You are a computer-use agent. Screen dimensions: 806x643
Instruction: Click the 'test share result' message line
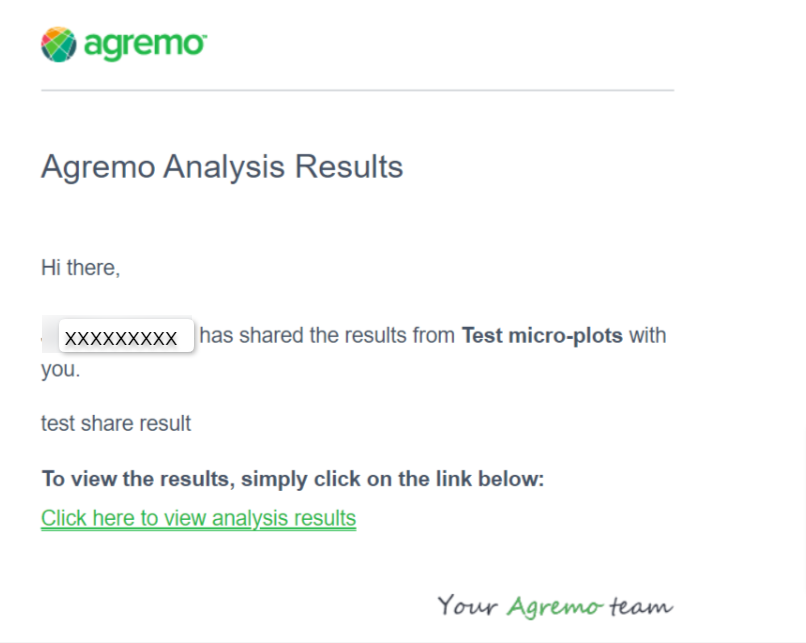click(x=116, y=424)
